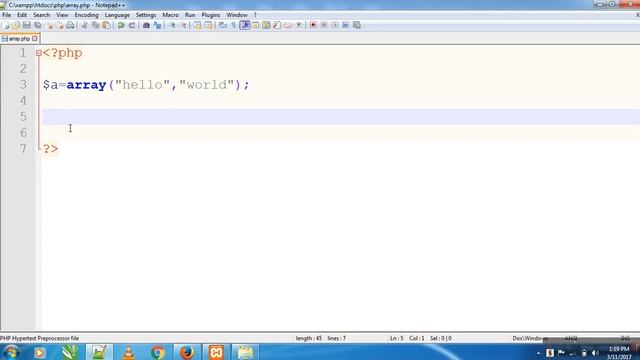
Task: Open VLC media player from the taskbar
Action: tap(129, 352)
